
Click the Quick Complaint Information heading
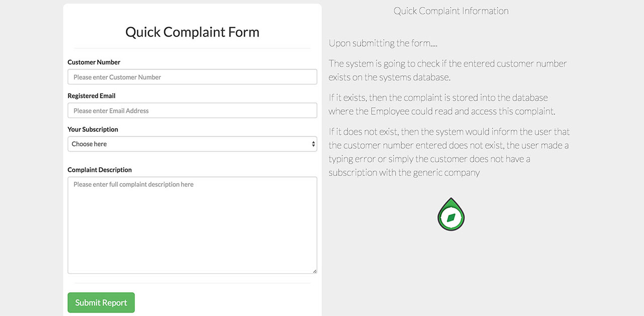[x=451, y=11]
